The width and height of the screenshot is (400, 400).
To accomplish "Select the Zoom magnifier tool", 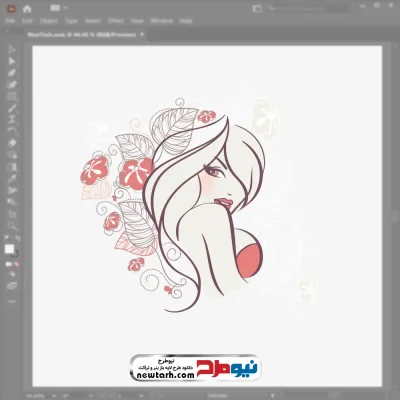I will coord(12,226).
